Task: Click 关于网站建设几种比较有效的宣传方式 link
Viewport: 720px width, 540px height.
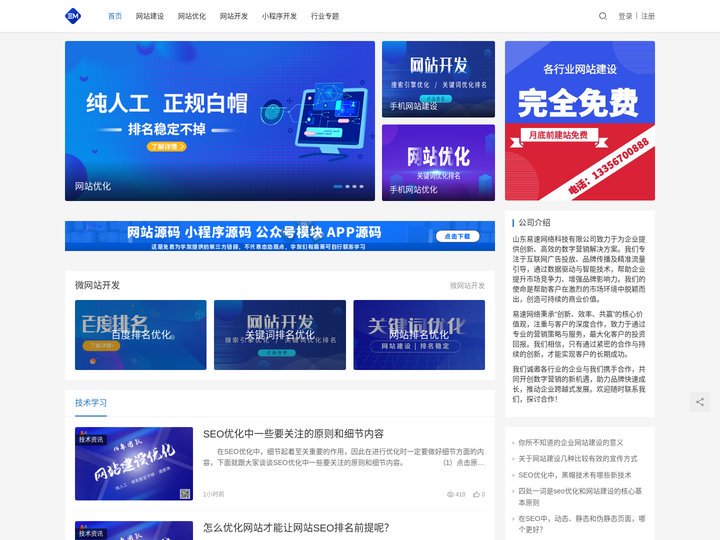Action: (x=578, y=459)
